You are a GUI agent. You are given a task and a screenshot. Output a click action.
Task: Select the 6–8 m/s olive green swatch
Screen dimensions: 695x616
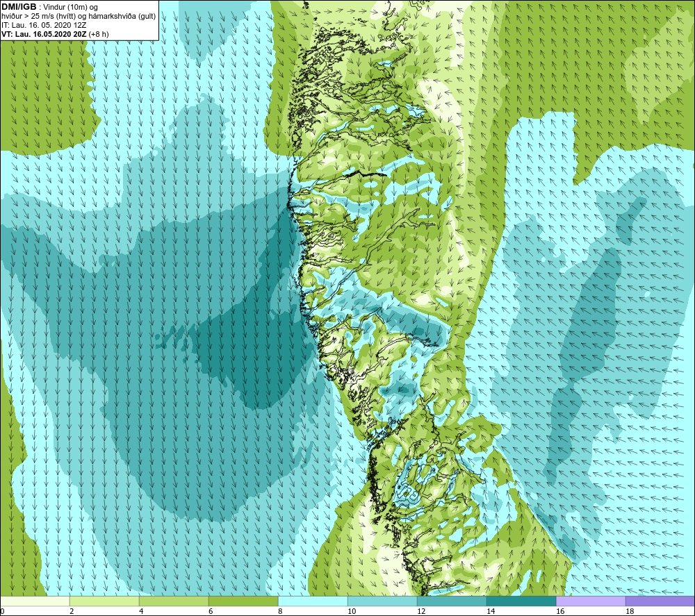click(x=243, y=601)
